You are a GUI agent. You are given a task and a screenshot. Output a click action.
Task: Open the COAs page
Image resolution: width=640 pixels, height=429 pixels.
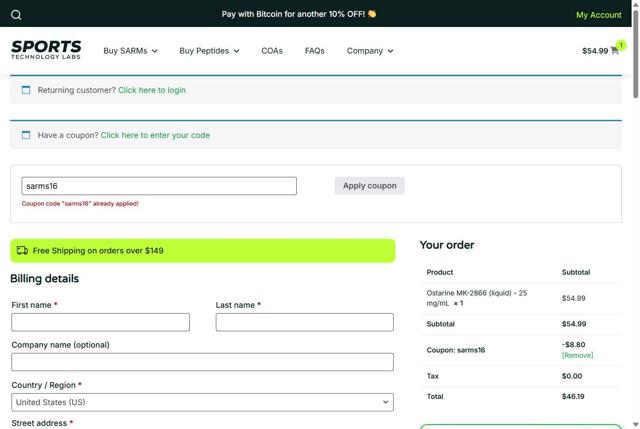click(x=272, y=51)
